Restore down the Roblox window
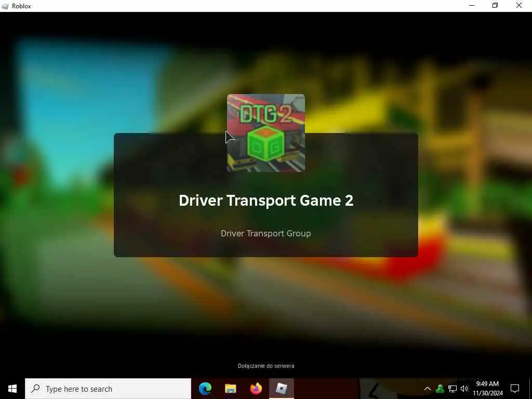Image resolution: width=532 pixels, height=399 pixels. 495,5
